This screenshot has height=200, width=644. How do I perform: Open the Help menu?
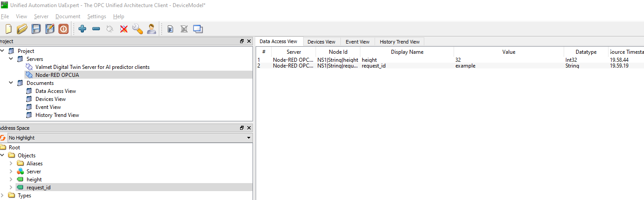[x=119, y=16]
